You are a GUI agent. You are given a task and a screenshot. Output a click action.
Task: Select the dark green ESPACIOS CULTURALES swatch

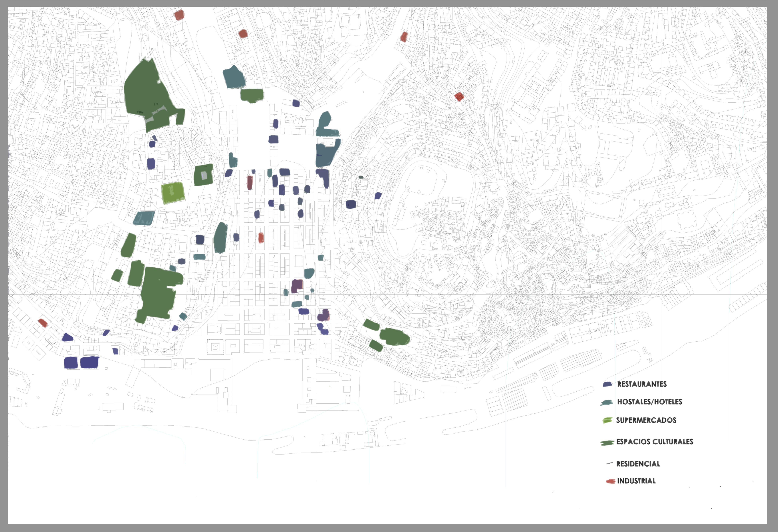[607, 443]
